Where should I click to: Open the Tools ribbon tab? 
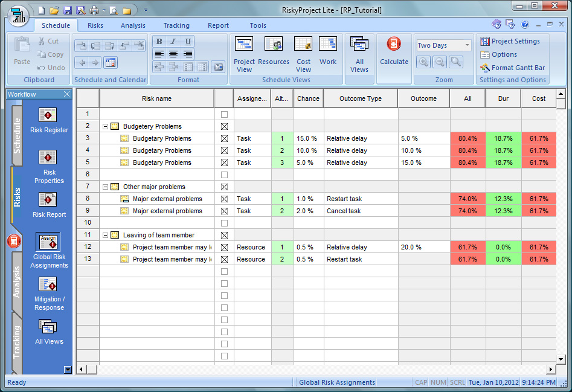tap(258, 25)
